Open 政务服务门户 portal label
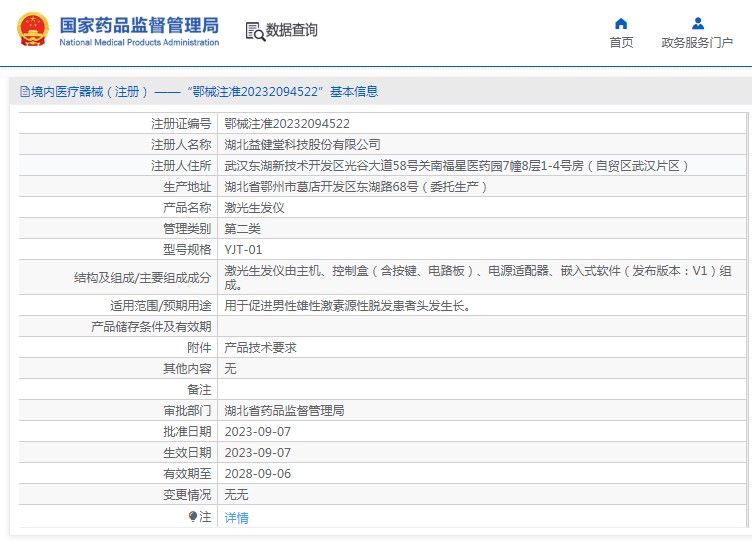Viewport: 752px width, 543px height. tap(697, 42)
